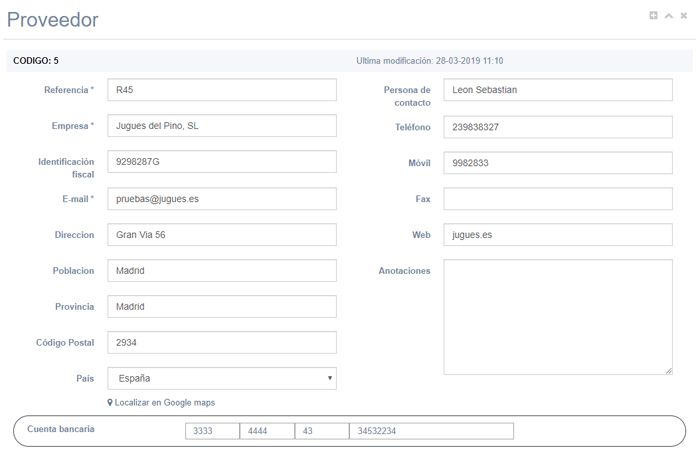Open the País dropdown showing España
The image size is (700, 456).
pos(221,378)
